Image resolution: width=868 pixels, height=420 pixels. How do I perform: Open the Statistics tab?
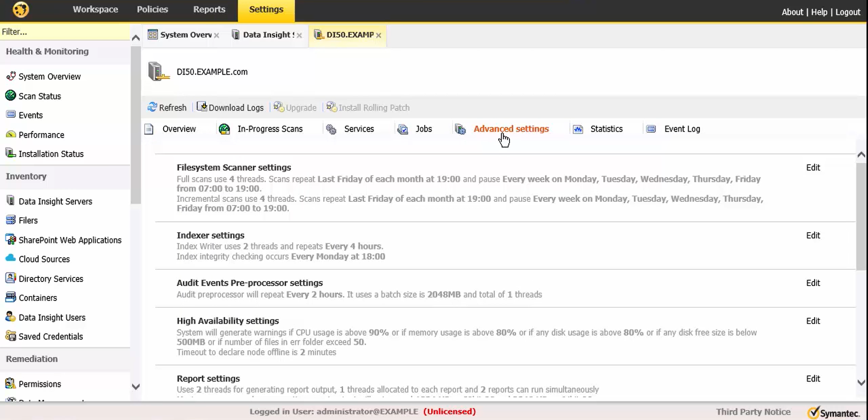coord(606,129)
